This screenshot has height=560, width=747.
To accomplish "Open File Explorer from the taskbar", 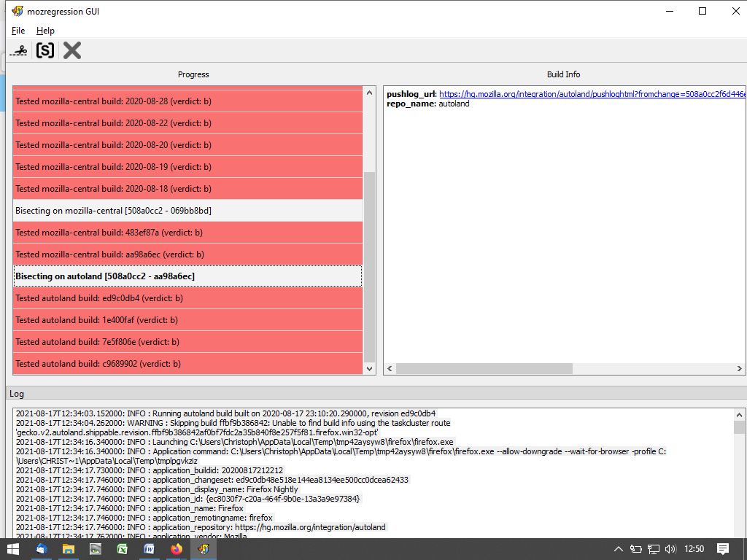I will coord(68,549).
